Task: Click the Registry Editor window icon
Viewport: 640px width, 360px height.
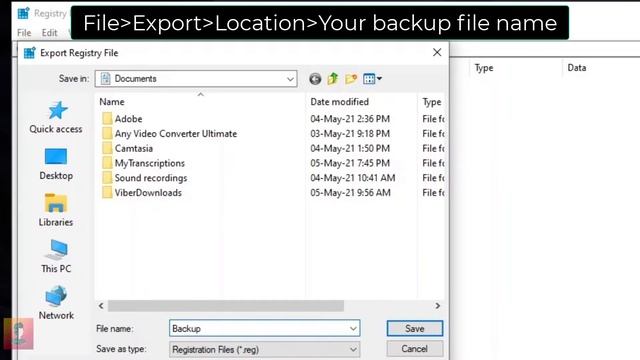Action: point(23,13)
